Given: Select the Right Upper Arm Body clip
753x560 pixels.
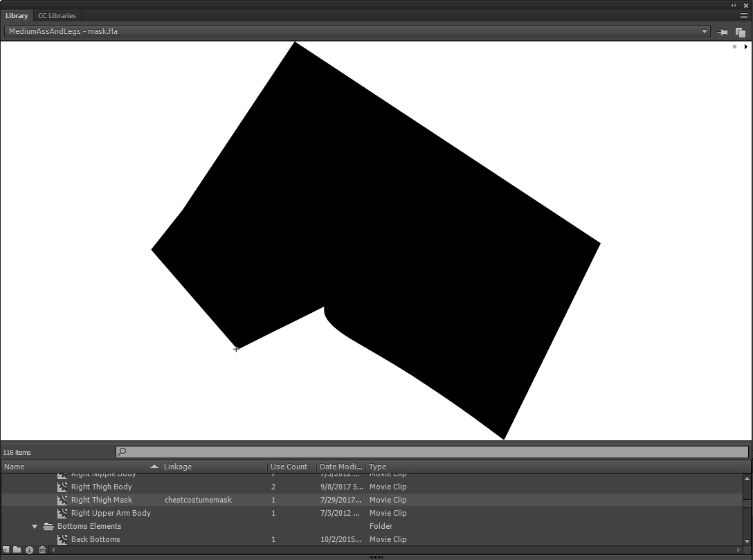Looking at the screenshot, I should click(111, 513).
